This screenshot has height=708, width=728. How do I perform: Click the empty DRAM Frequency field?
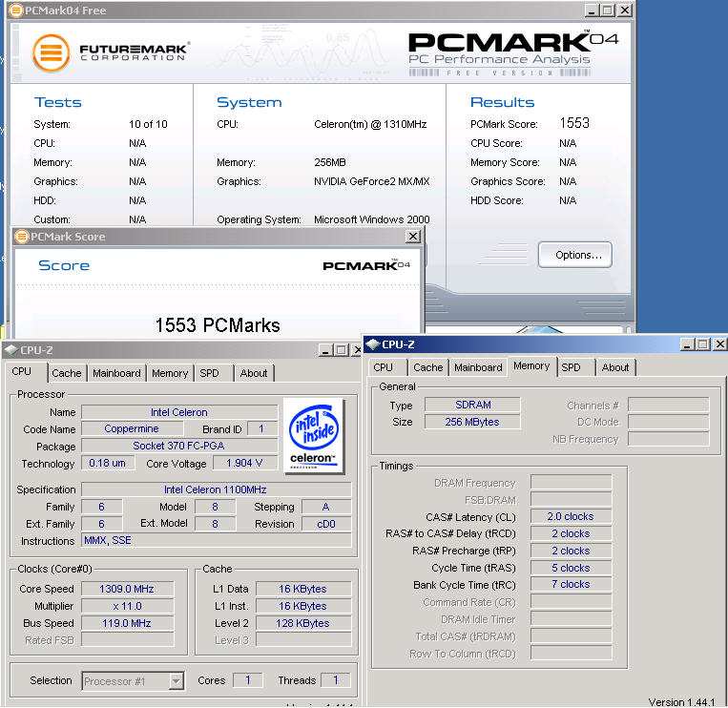pyautogui.click(x=571, y=482)
